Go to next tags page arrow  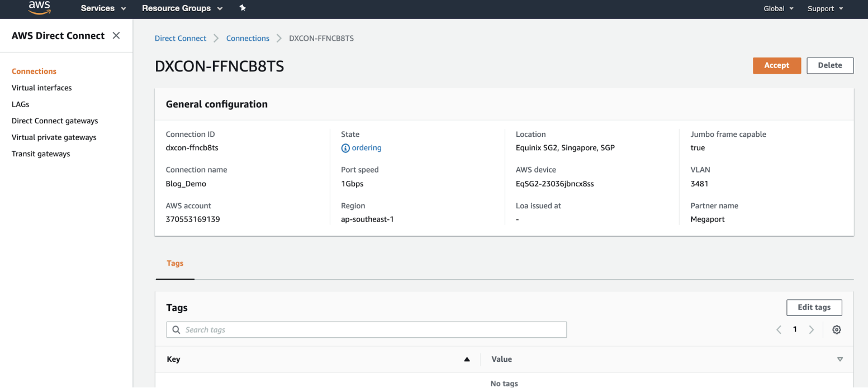(x=812, y=329)
